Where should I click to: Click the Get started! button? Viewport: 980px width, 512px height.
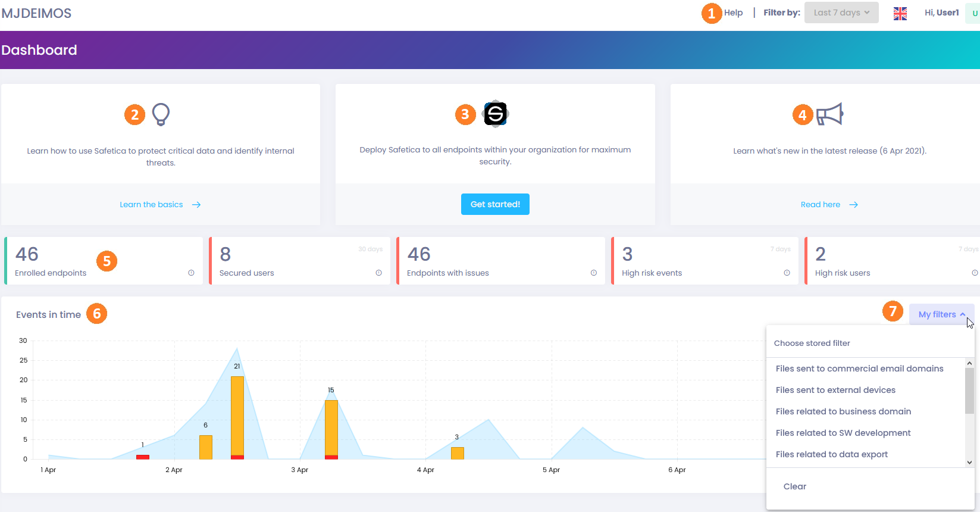pyautogui.click(x=495, y=204)
